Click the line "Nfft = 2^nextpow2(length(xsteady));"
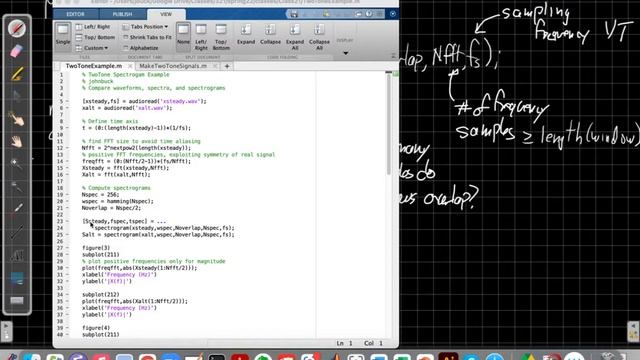The width and height of the screenshot is (640, 360). (x=136, y=148)
